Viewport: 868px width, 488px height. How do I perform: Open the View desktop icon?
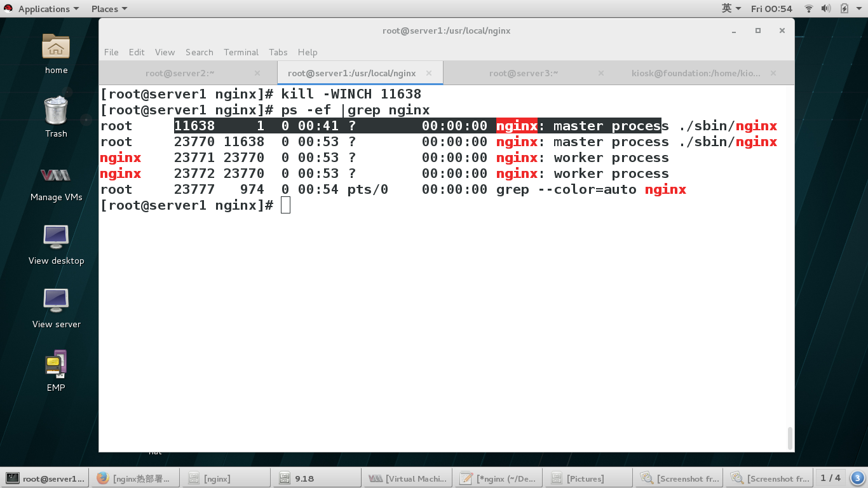pyautogui.click(x=56, y=243)
